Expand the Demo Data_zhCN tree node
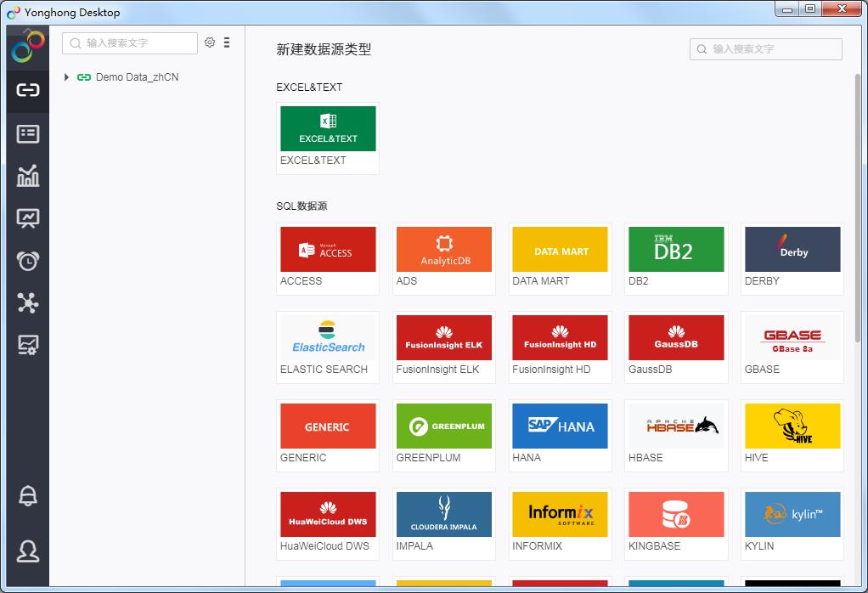This screenshot has width=868, height=593. pyautogui.click(x=66, y=77)
